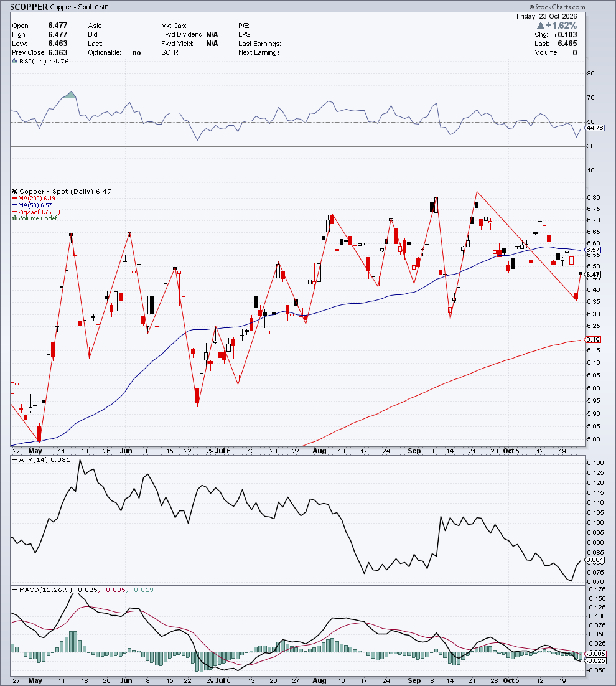Click the Open value 6.477

point(58,26)
